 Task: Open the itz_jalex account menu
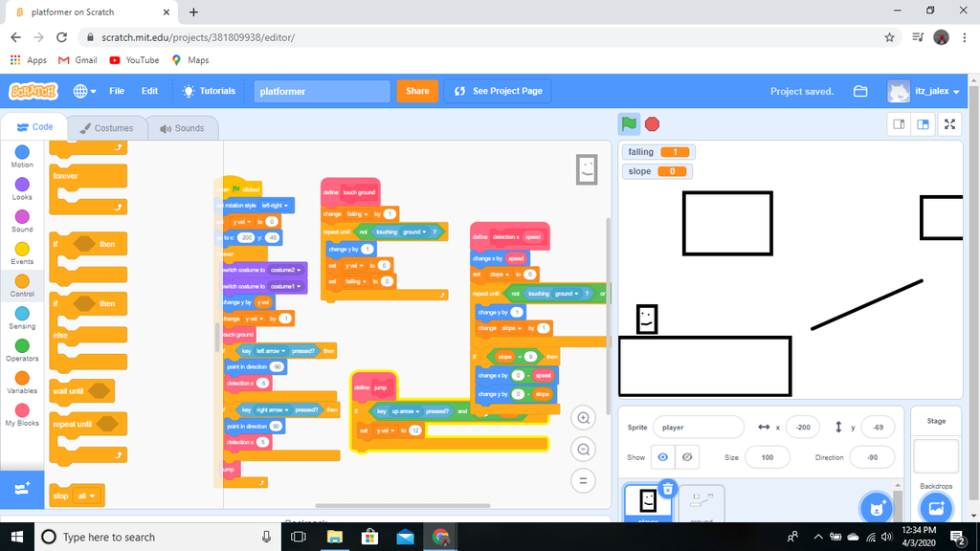pos(924,91)
